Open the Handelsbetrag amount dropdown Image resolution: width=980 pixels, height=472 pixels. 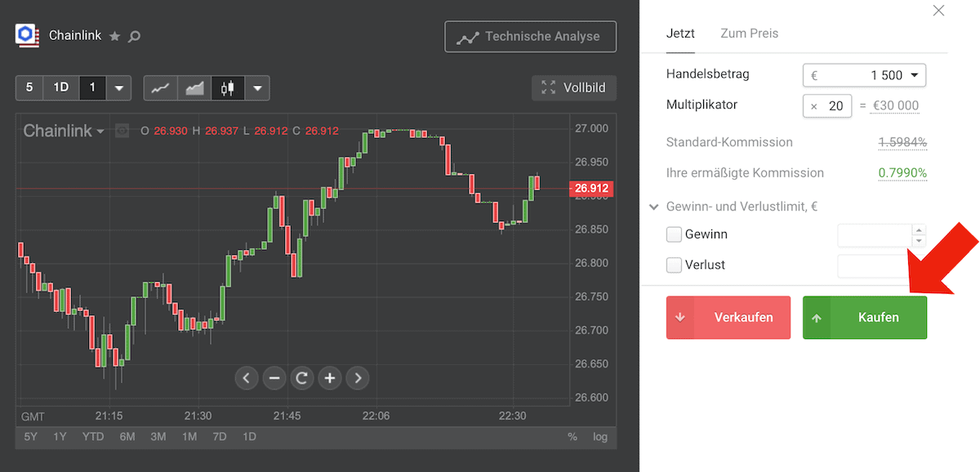914,75
